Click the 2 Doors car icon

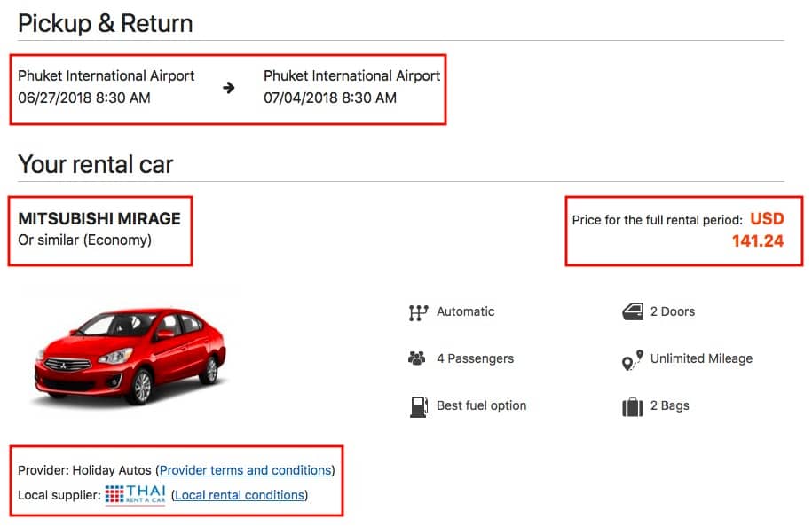pos(633,311)
